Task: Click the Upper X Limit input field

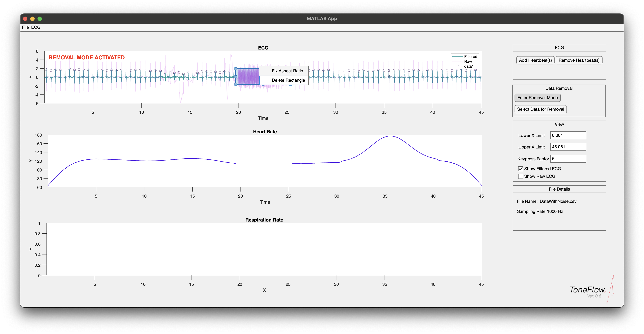Action: pyautogui.click(x=568, y=147)
